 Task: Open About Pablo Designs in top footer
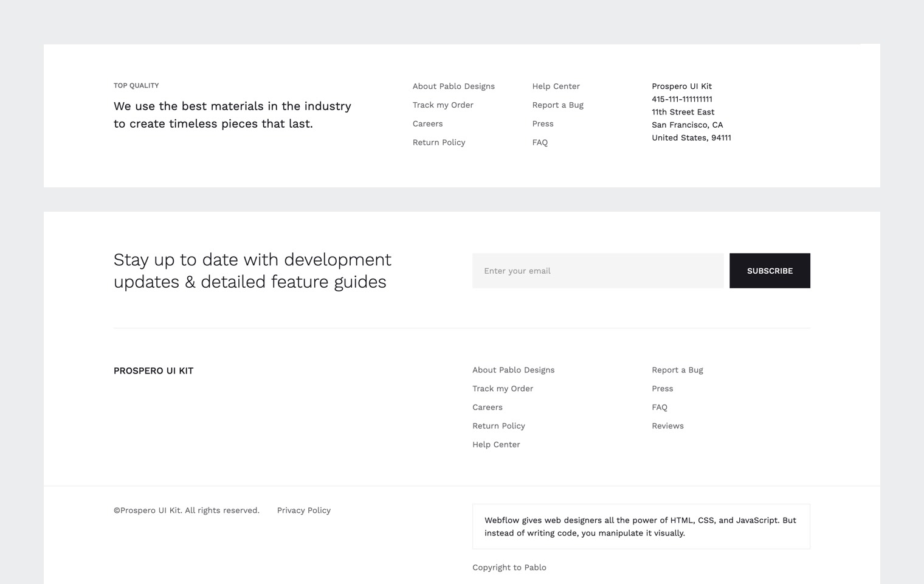[453, 86]
